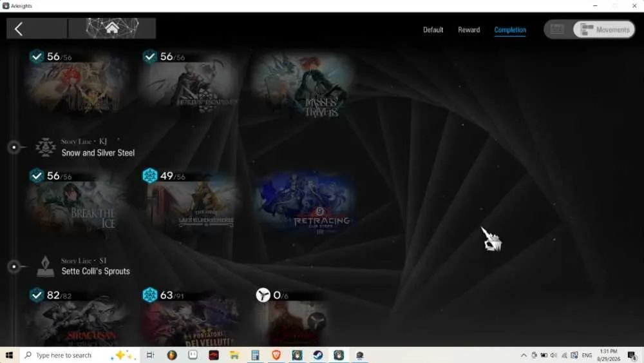
Task: Return to the home screen via house icon
Action: (111, 28)
